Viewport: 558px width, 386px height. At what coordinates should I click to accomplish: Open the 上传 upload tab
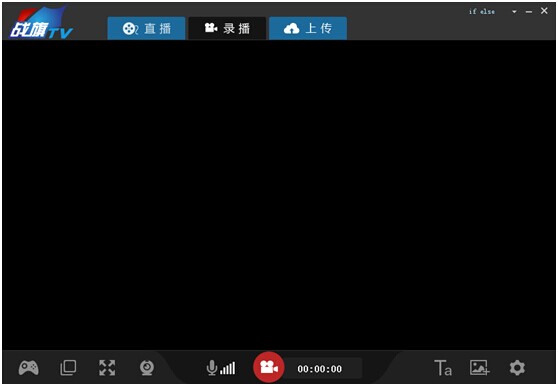click(x=308, y=28)
